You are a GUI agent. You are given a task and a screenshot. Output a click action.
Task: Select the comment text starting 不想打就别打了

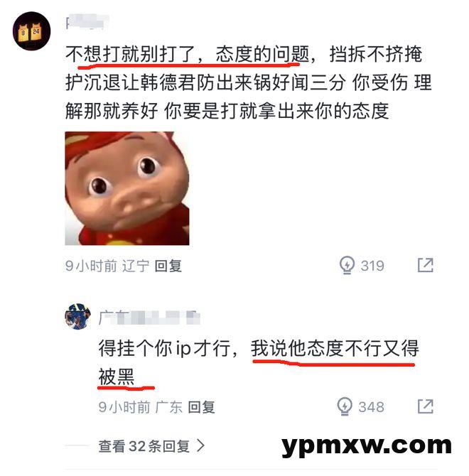click(x=248, y=82)
